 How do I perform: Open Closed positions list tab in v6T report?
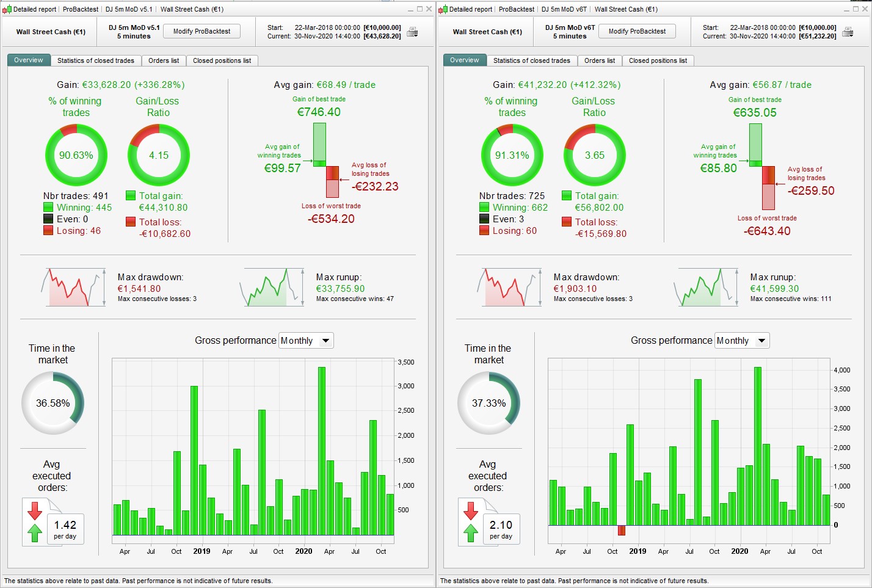click(x=658, y=60)
